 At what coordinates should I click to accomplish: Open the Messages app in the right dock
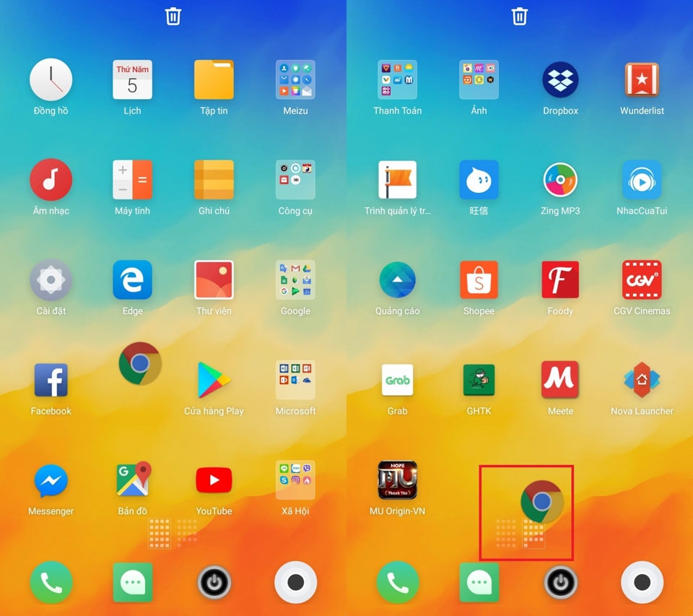479,582
